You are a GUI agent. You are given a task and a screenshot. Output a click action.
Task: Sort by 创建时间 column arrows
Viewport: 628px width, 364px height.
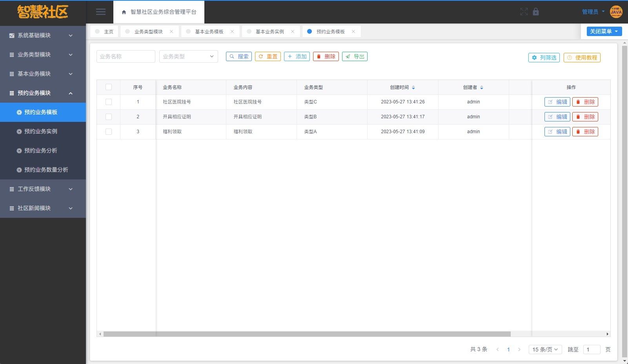[413, 87]
